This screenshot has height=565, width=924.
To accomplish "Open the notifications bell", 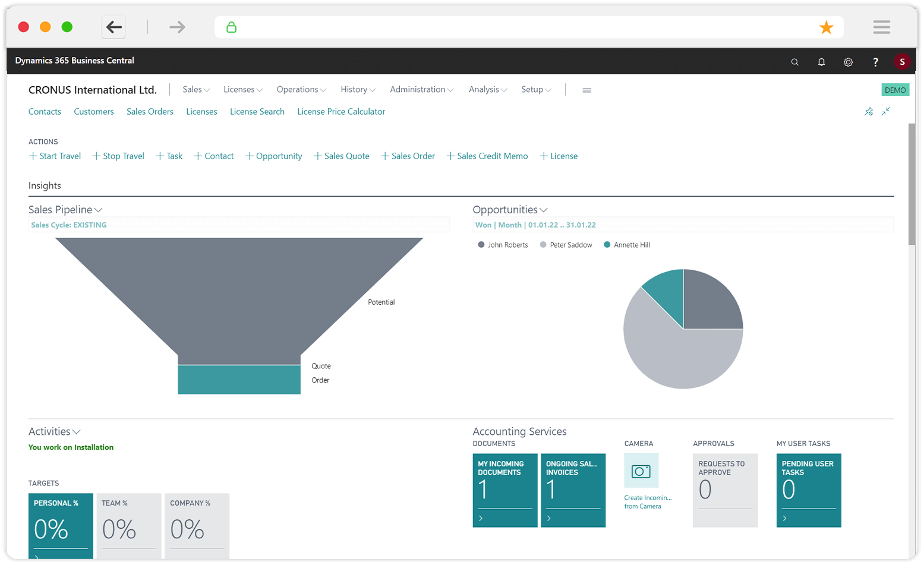I will [x=821, y=62].
